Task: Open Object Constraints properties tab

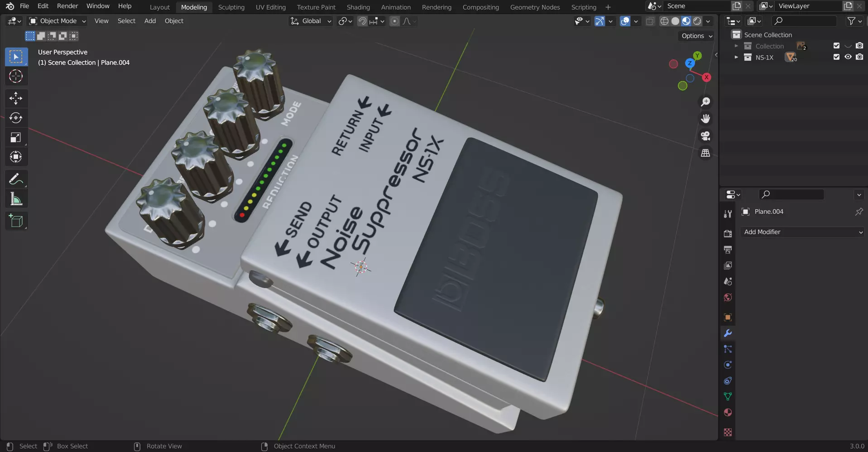Action: (x=728, y=380)
